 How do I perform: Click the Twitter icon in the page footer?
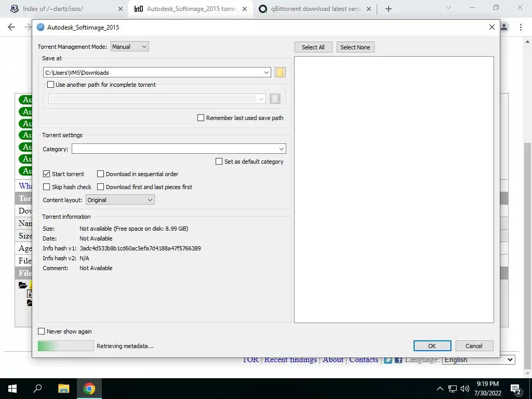click(x=388, y=360)
